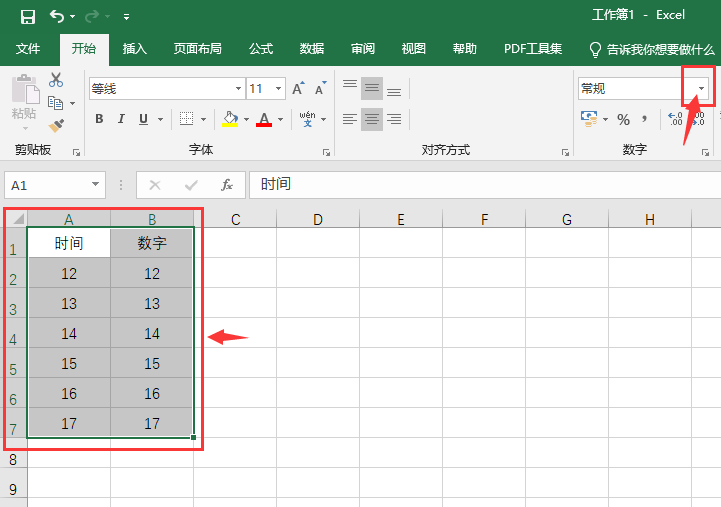Image resolution: width=721 pixels, height=507 pixels.
Task: Switch to the 插入 tab
Action: (135, 49)
